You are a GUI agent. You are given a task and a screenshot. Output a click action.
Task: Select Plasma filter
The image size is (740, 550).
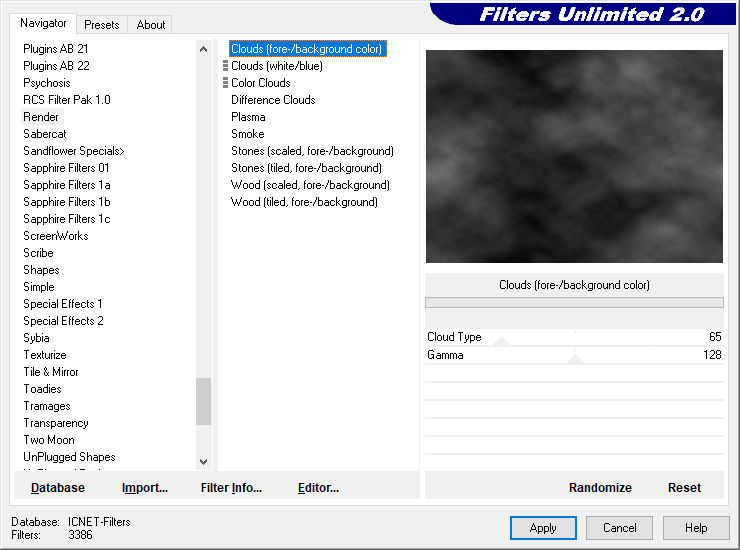click(248, 117)
